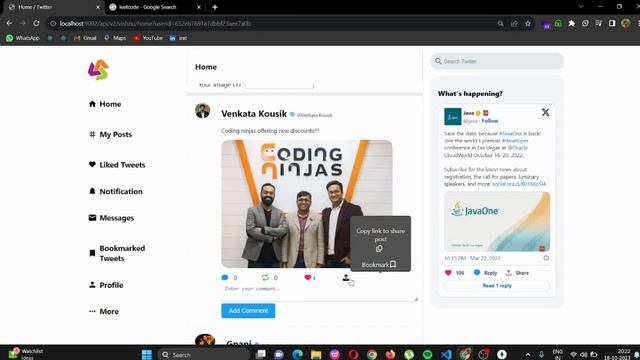Open File Explorer from taskbar

pos(316,354)
